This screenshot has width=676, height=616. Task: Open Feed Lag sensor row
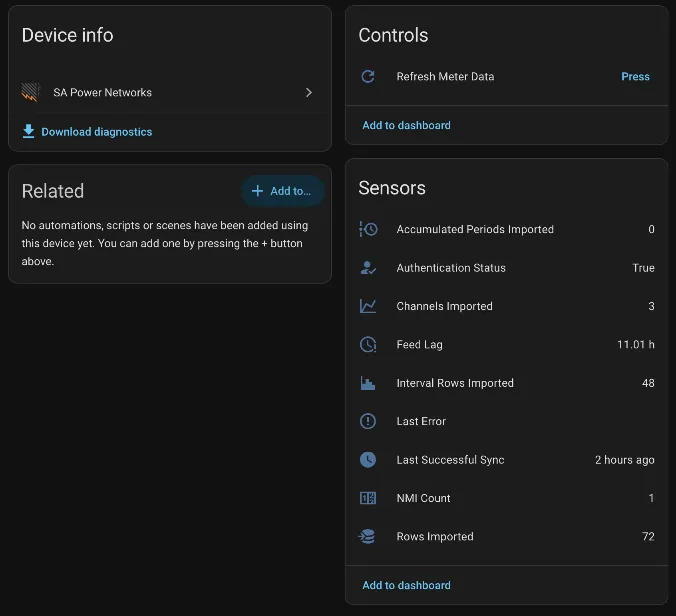pos(507,344)
